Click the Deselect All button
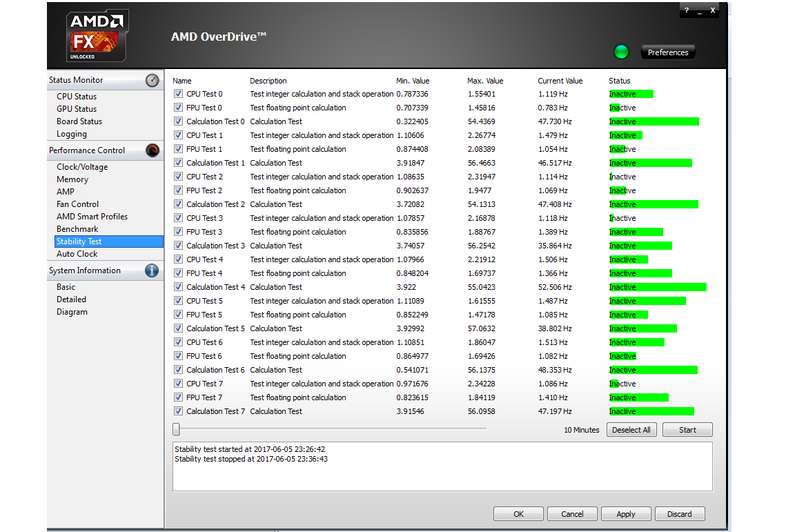This screenshot has width=795, height=532. (x=631, y=430)
